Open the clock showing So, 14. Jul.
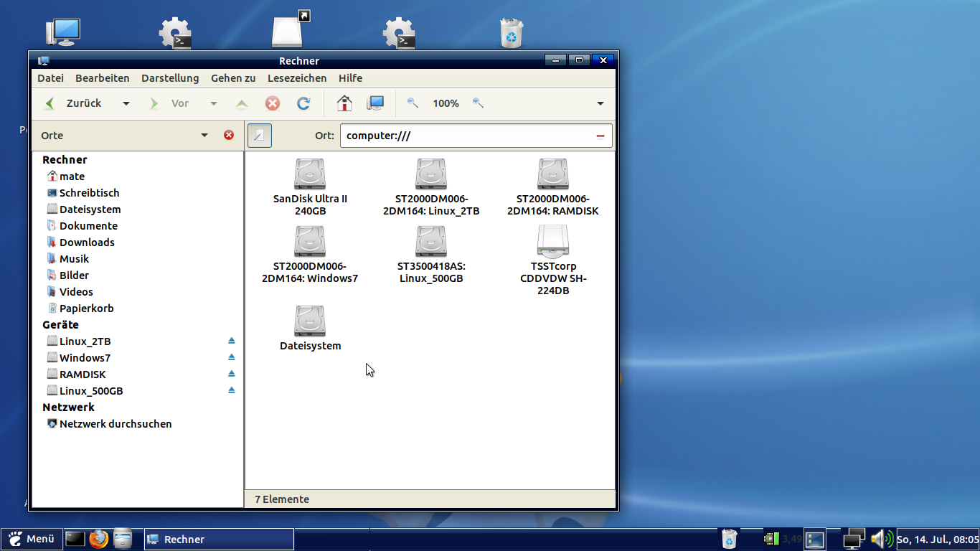Screen dimensions: 980x551 point(938,539)
